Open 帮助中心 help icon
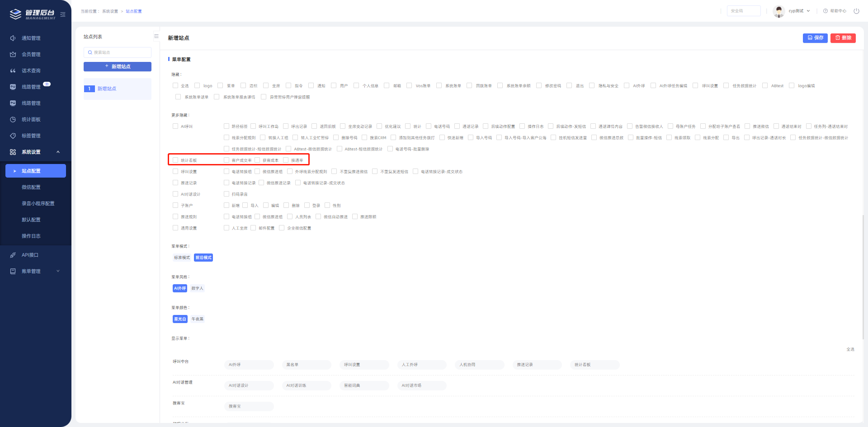Image resolution: width=868 pixels, height=427 pixels. pos(826,11)
